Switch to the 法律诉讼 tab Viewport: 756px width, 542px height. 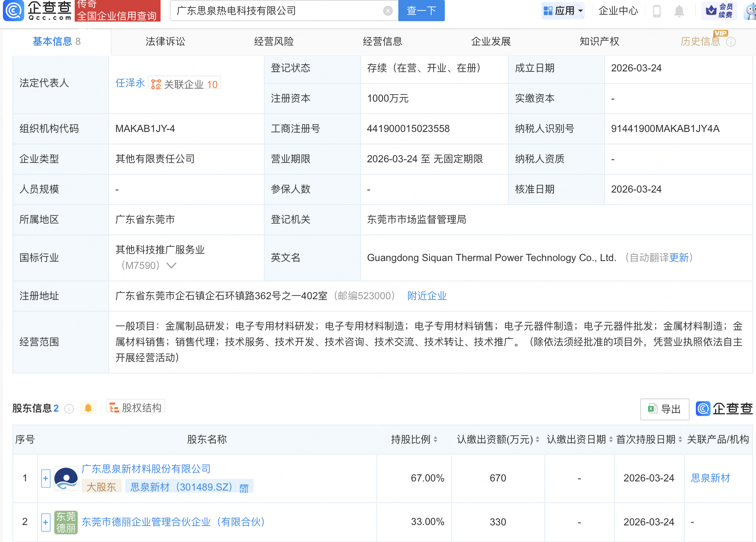tap(165, 41)
